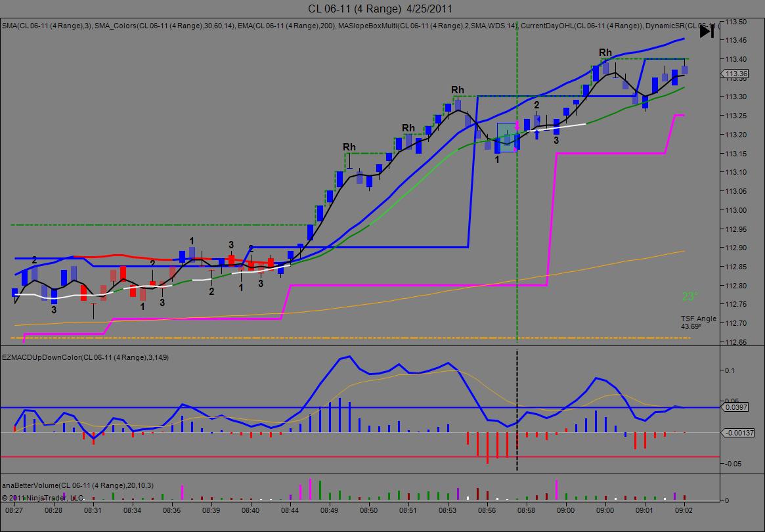Select the CurrentDayOHL indicator label
The height and width of the screenshot is (532, 765).
(x=582, y=26)
